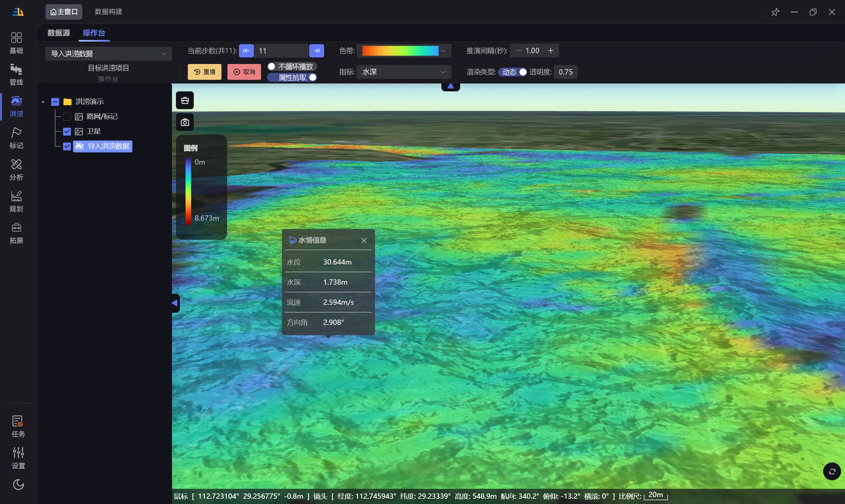Switch to the 数据源 tab

pos(59,33)
